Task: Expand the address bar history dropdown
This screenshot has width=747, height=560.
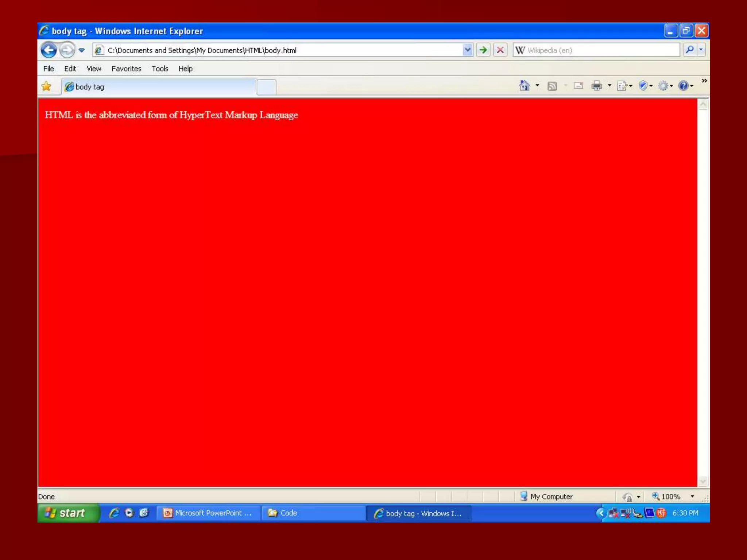Action: click(468, 50)
